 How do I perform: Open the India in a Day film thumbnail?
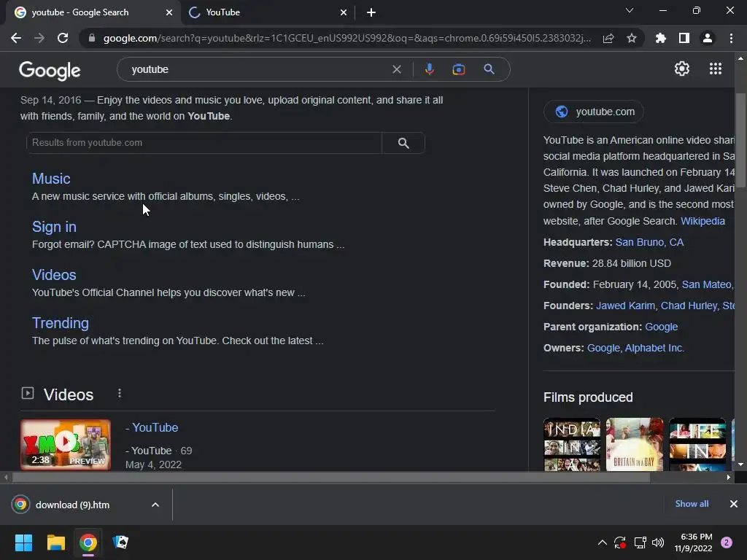pyautogui.click(x=572, y=445)
